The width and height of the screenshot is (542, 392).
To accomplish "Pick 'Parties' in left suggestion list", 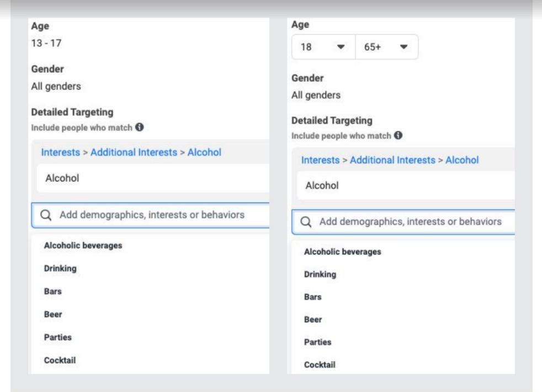I will (58, 337).
